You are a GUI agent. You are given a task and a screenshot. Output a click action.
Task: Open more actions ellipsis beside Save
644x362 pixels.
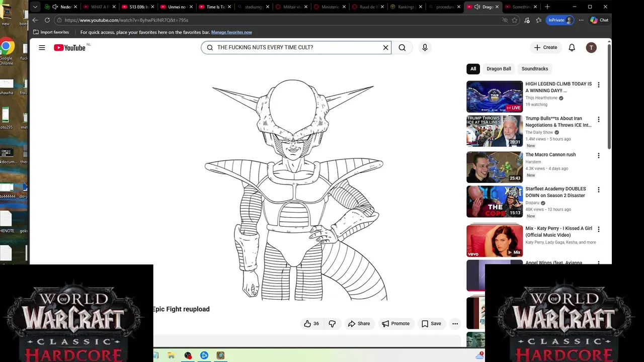(455, 324)
